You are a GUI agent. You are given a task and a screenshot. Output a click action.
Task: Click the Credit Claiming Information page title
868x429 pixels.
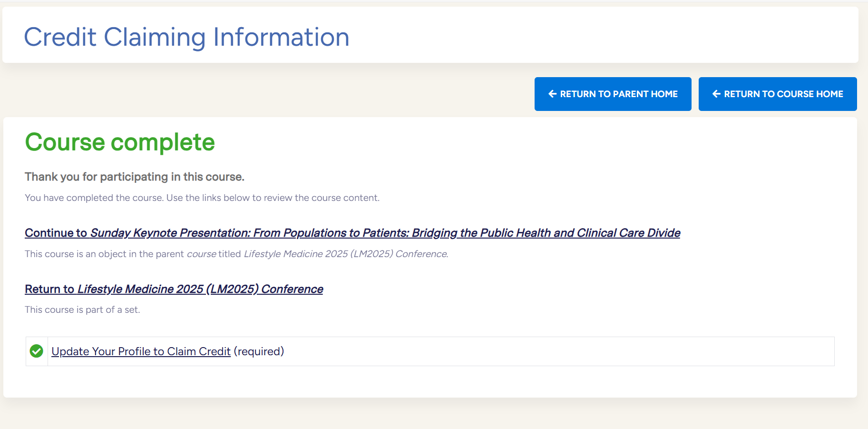[x=186, y=37]
